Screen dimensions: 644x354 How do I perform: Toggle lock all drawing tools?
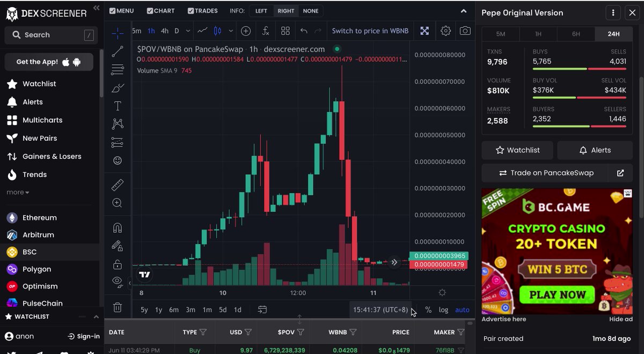coord(118,264)
